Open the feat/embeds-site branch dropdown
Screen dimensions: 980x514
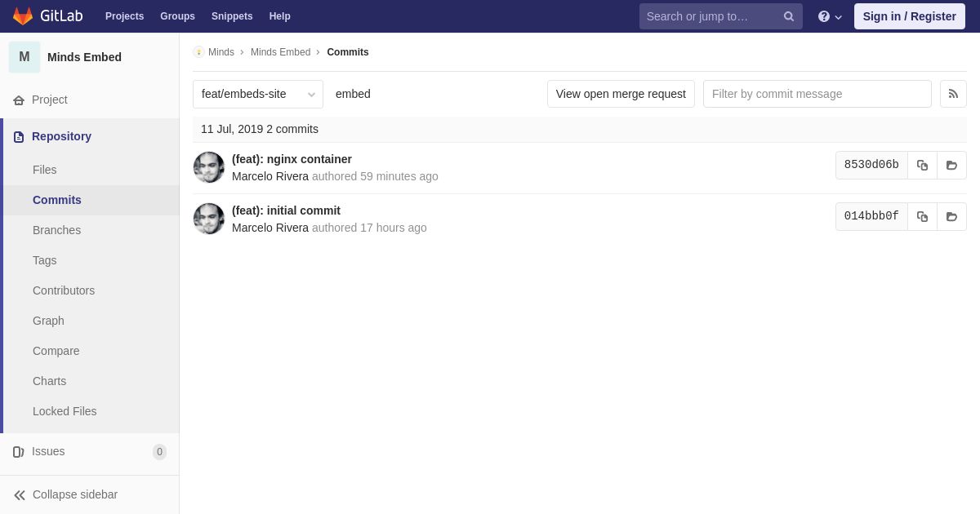click(258, 94)
